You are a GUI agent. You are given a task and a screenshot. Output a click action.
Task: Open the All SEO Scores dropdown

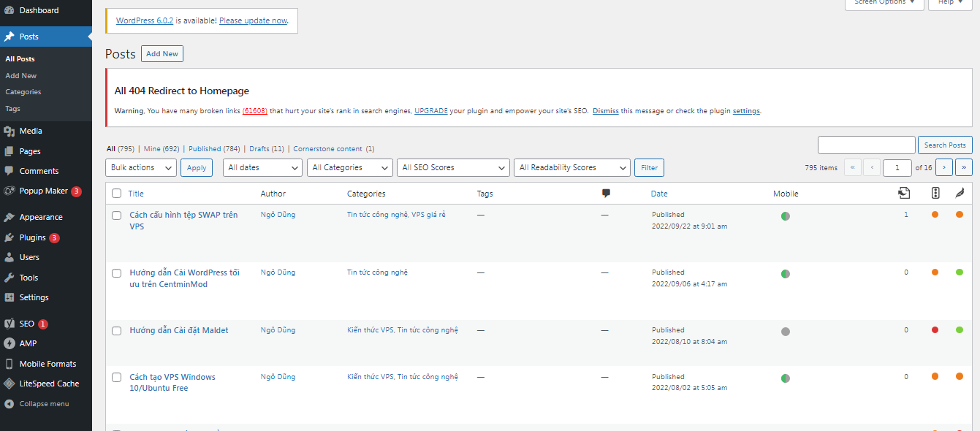(453, 167)
